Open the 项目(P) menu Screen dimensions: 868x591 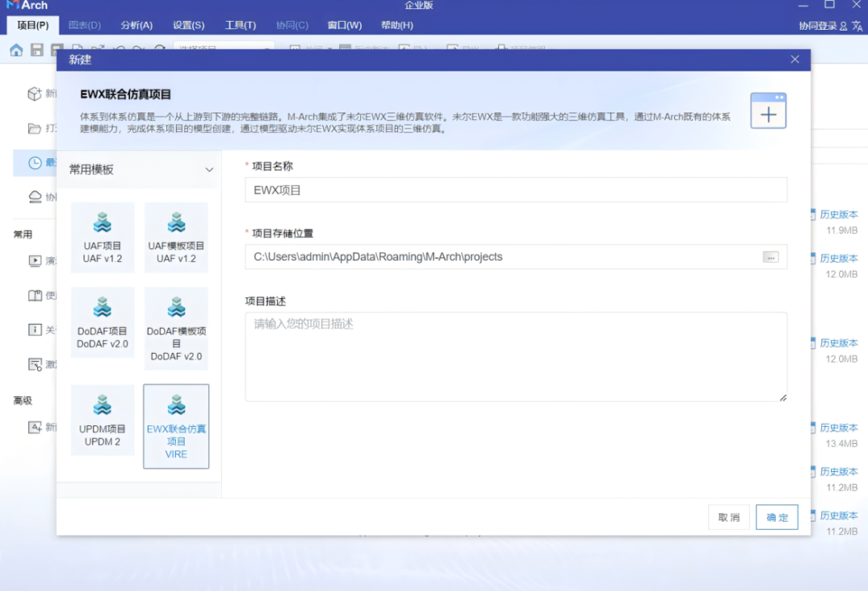33,26
